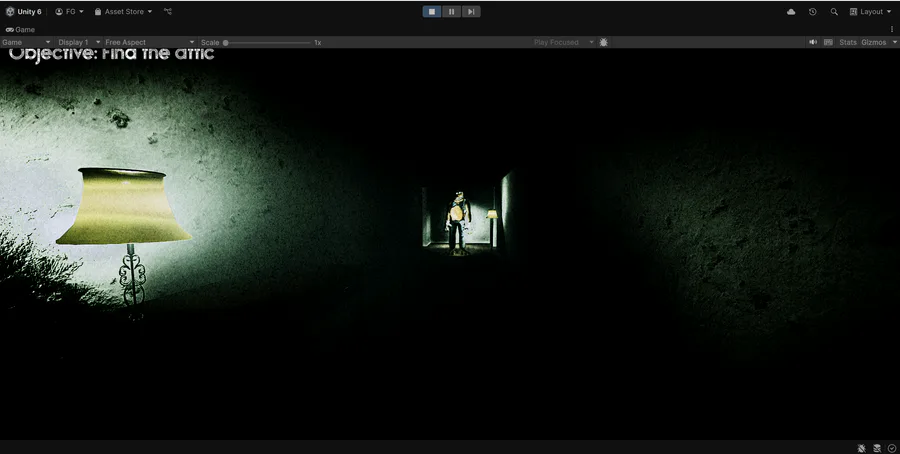Toggle the keyboard shortcuts icon in the Game view

(x=828, y=42)
